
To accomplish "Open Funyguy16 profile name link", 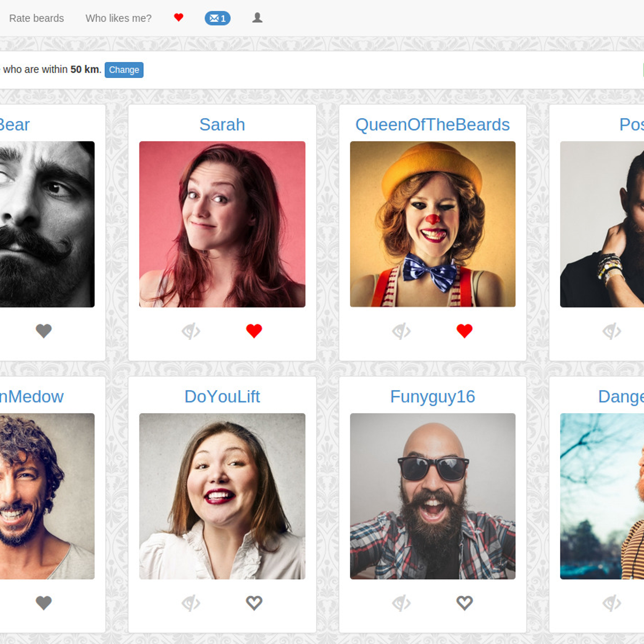I will point(433,397).
